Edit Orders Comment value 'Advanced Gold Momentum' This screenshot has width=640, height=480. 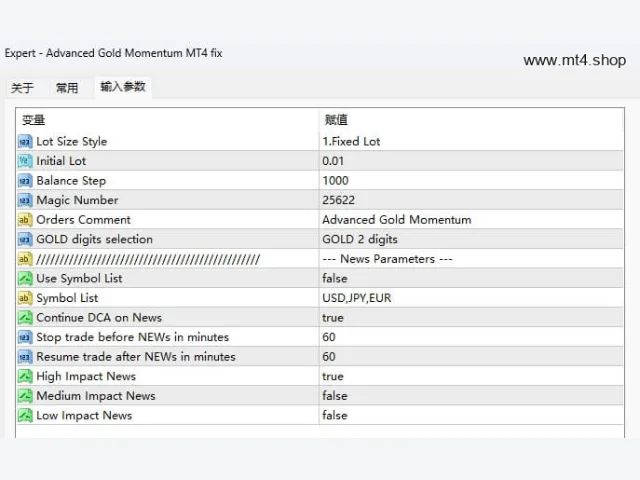[x=471, y=220]
